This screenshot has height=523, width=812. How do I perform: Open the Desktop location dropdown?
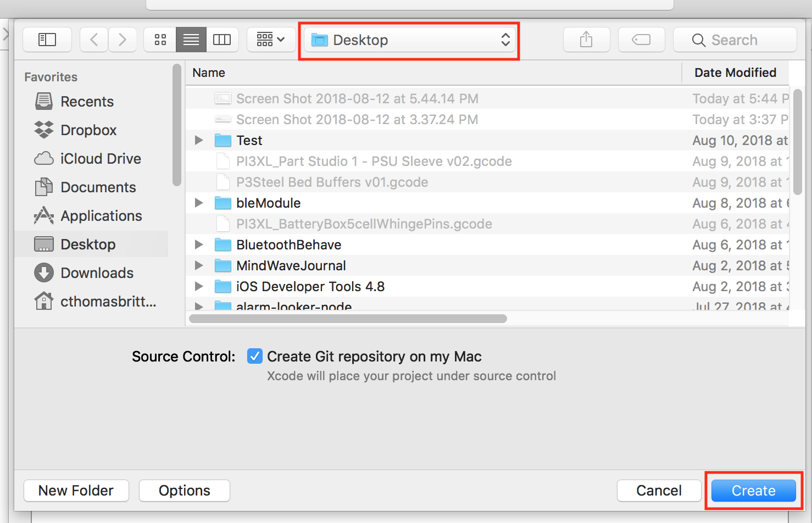409,40
